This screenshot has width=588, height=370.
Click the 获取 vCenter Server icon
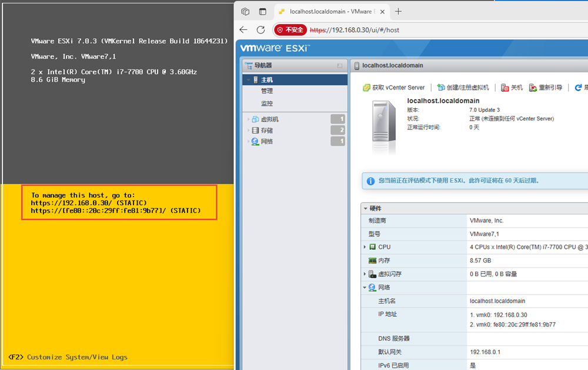(x=366, y=88)
